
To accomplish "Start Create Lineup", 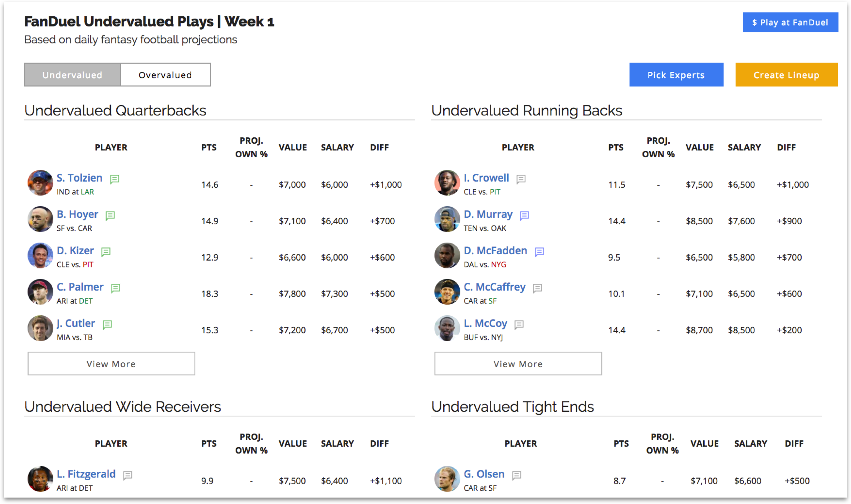I will pyautogui.click(x=786, y=75).
